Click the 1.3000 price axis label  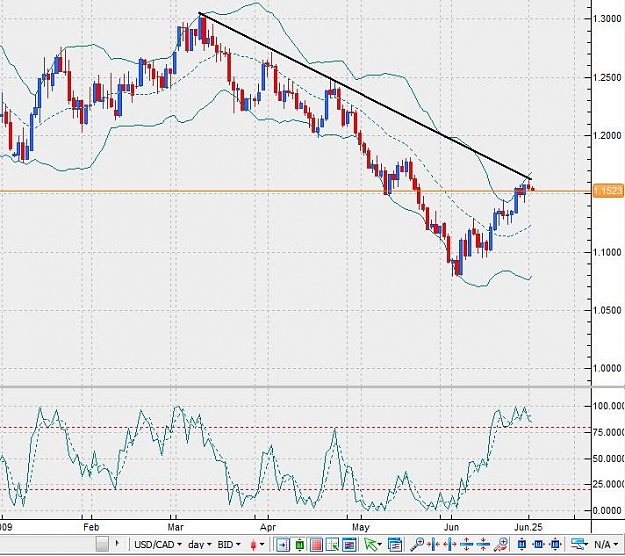pos(607,19)
